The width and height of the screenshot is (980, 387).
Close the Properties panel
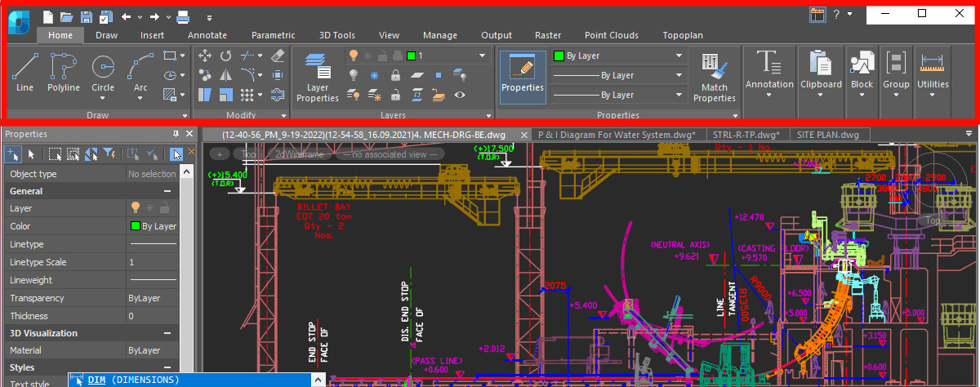tap(189, 134)
